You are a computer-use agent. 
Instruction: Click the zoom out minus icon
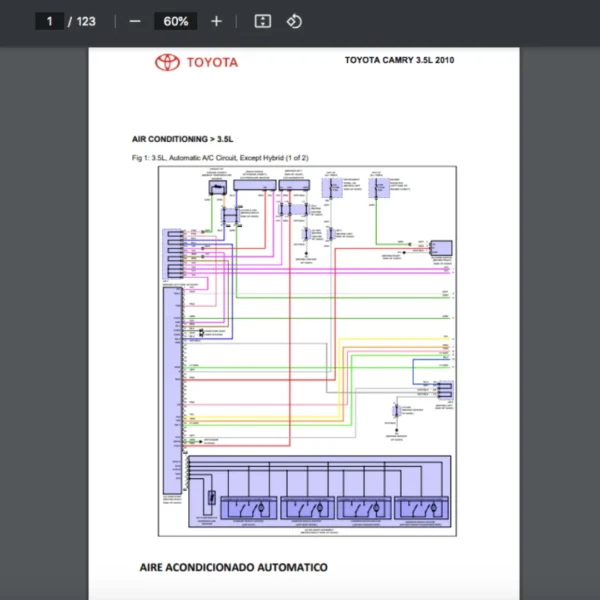click(x=135, y=21)
